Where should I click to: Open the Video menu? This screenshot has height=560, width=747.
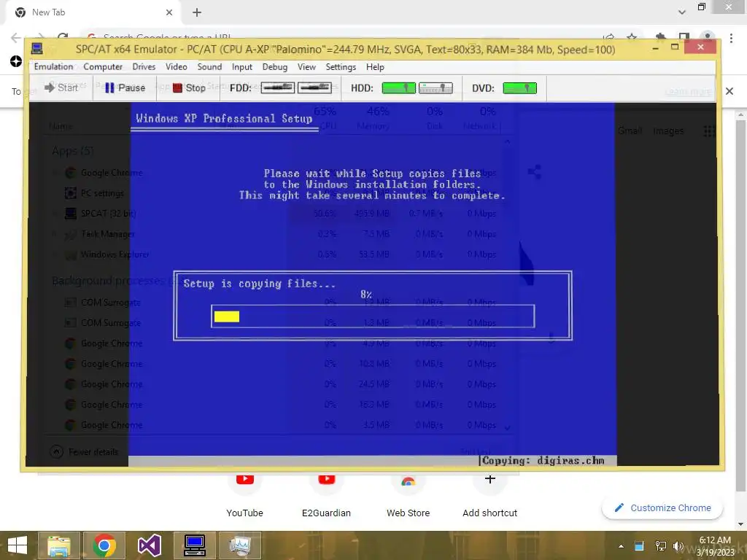177,66
